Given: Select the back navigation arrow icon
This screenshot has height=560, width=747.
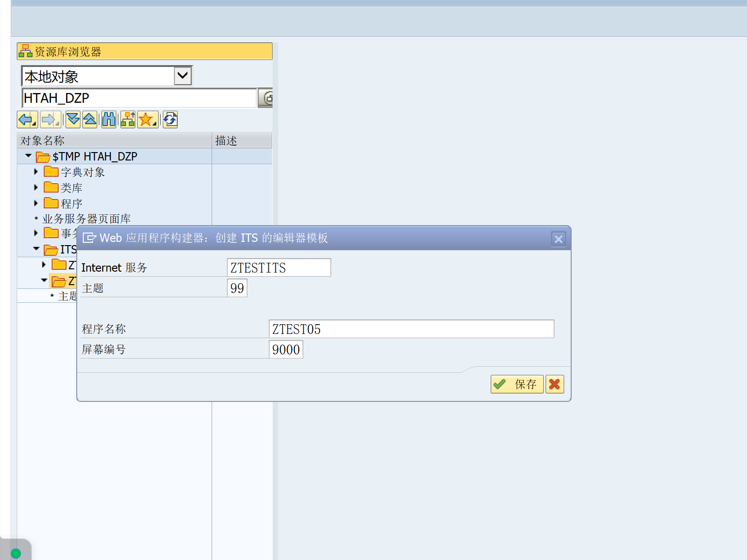Looking at the screenshot, I should pos(27,120).
